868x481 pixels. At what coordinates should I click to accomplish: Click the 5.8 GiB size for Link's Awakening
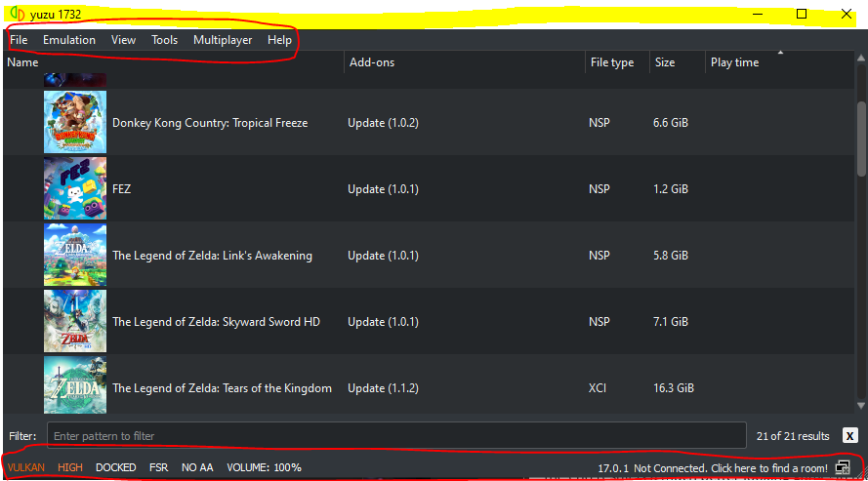671,256
